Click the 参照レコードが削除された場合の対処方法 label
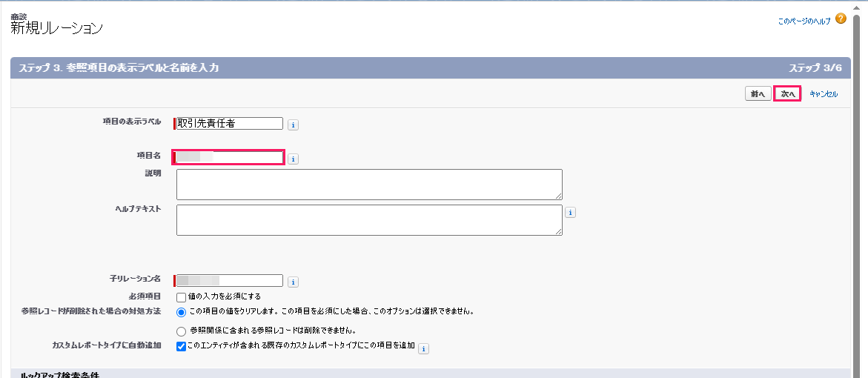Screen dimensions: 868x378 coord(91,311)
